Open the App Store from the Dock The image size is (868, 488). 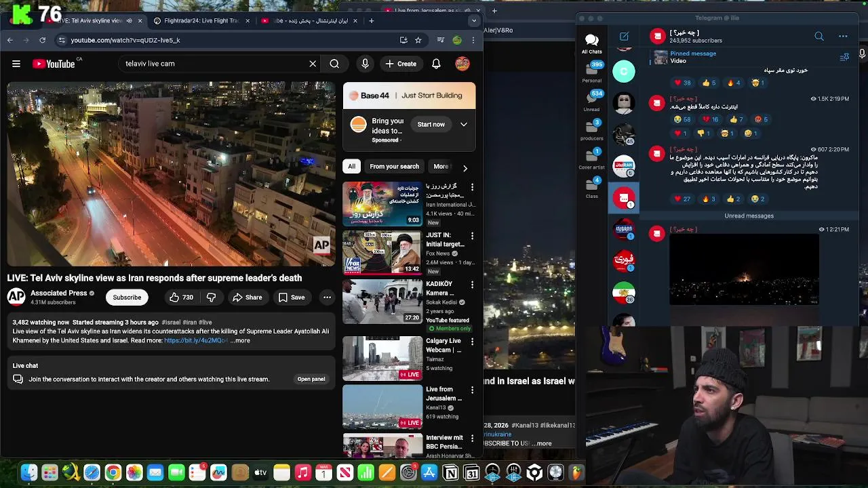point(429,472)
